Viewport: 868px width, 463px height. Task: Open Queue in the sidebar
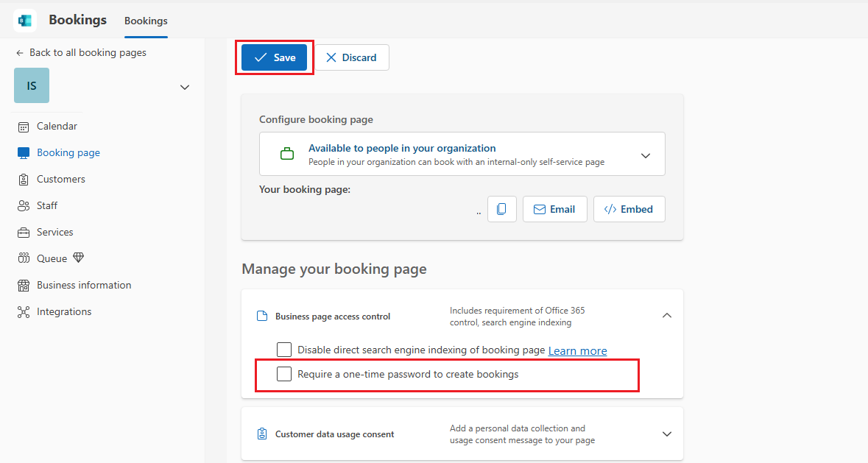(x=52, y=258)
